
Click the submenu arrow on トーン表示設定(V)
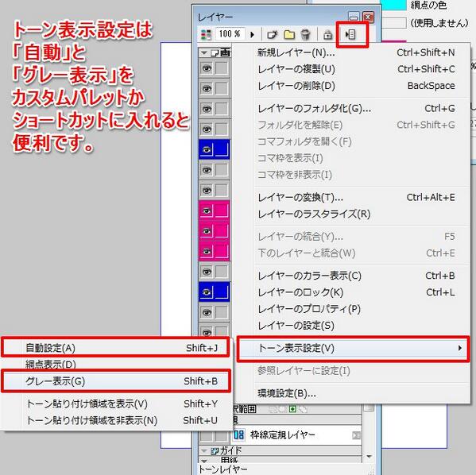[x=460, y=348]
